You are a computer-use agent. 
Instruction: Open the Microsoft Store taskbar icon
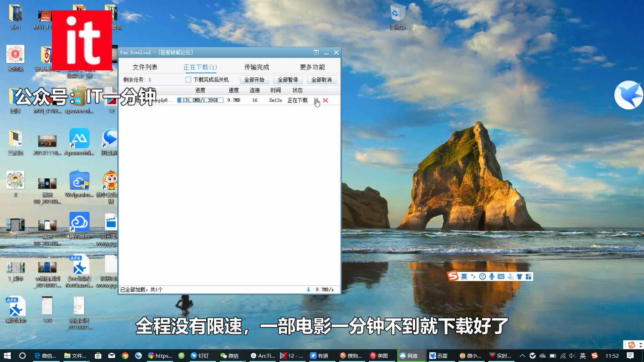pyautogui.click(x=98, y=356)
